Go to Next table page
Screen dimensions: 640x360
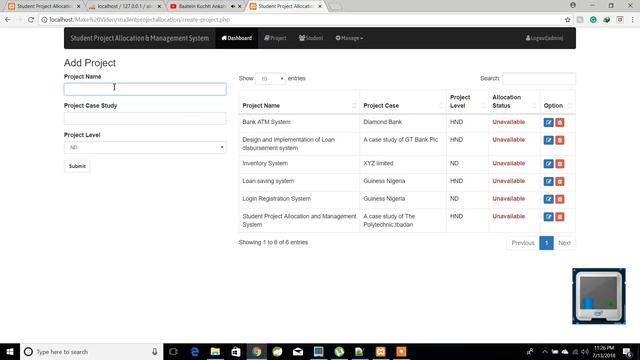(x=564, y=243)
